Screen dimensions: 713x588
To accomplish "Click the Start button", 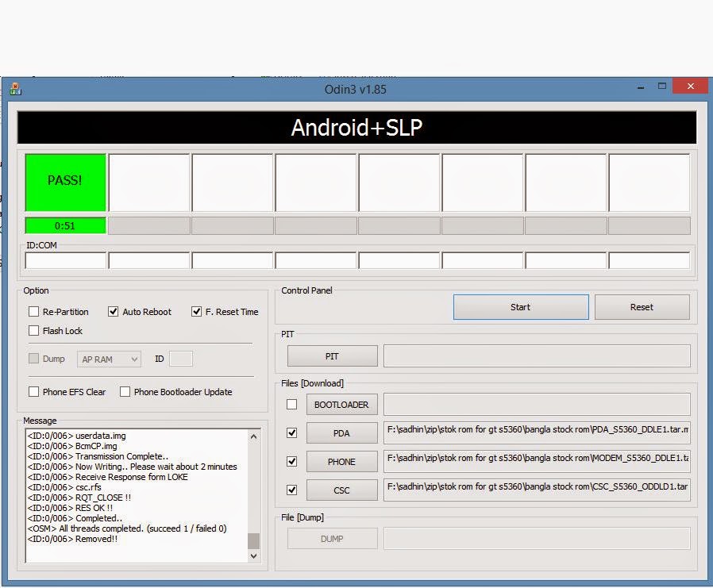I will coord(521,307).
